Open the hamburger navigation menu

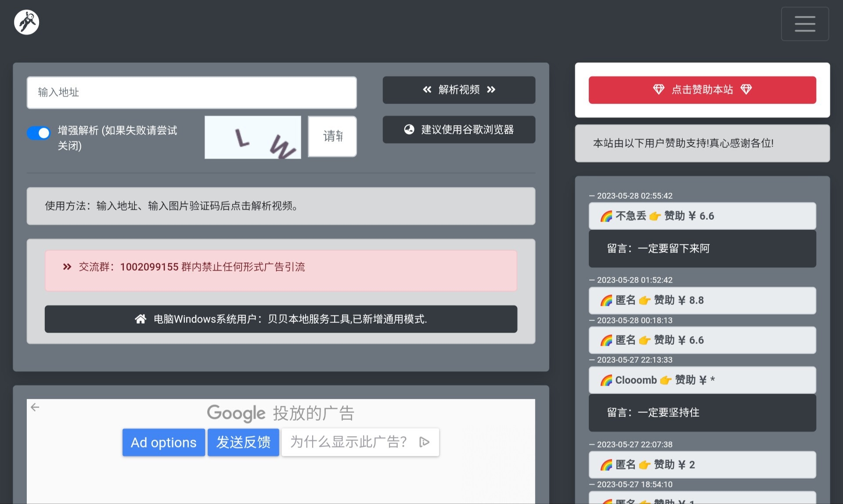[x=805, y=24]
